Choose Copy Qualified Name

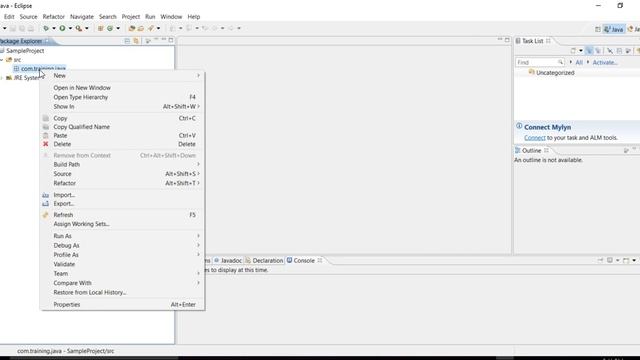coord(122,127)
